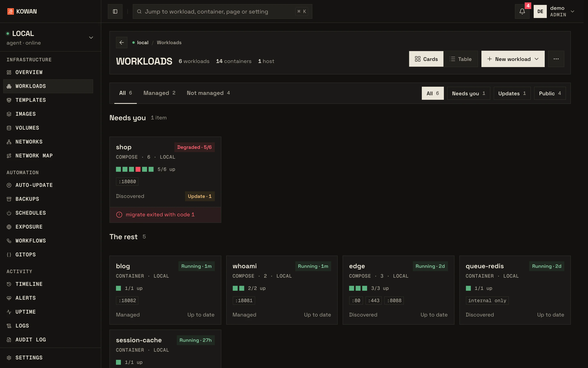This screenshot has width=588, height=368.
Task: Filter by Updates chip
Action: [x=512, y=93]
